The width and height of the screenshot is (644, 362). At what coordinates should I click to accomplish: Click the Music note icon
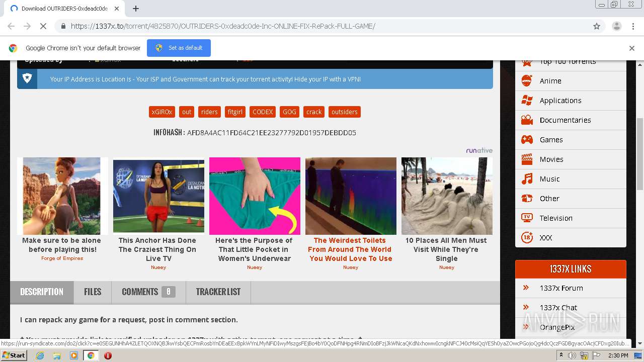tap(527, 178)
